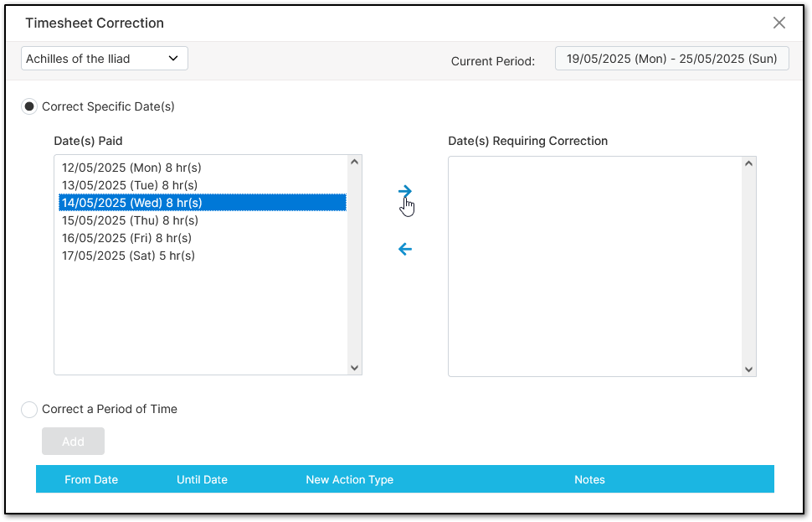Select the 14/05/2025 (Wed) 8 hr(s) entry
Image resolution: width=812 pixels, height=522 pixels.
[203, 203]
